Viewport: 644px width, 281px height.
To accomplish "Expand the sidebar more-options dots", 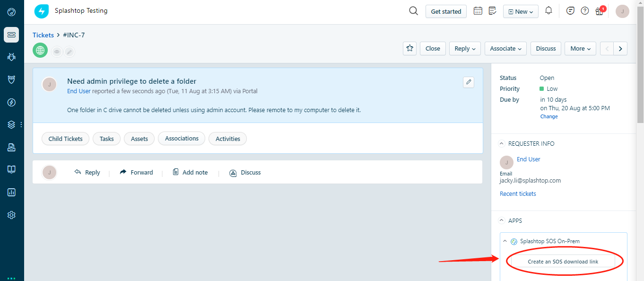I will pyautogui.click(x=21, y=124).
